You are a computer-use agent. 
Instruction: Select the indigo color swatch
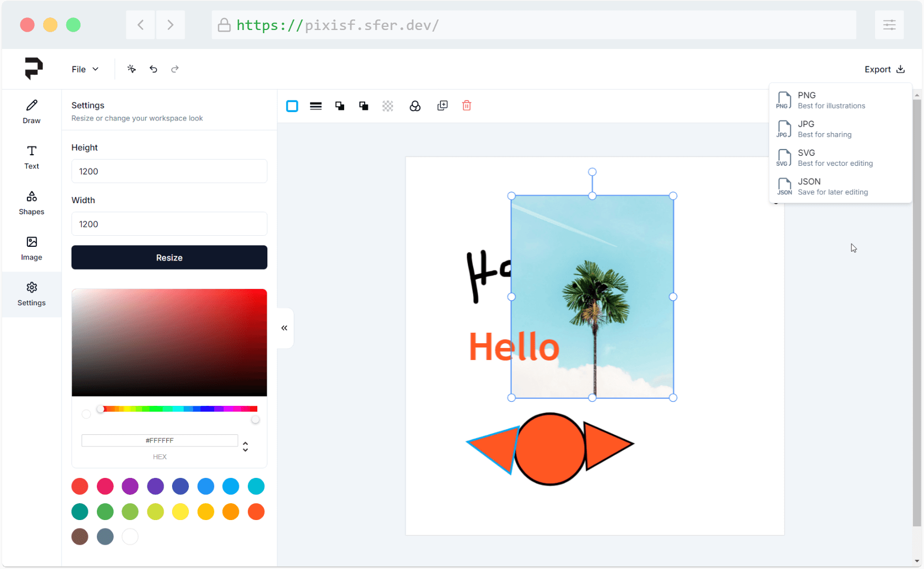(x=180, y=486)
